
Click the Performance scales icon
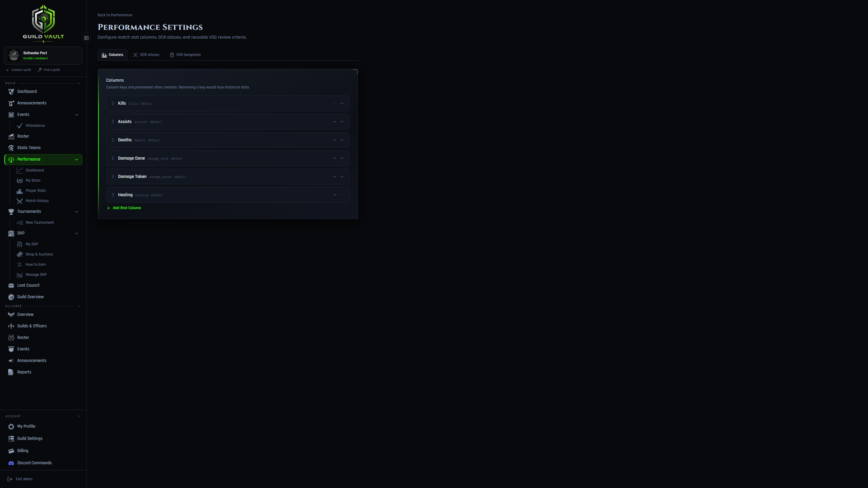coord(11,159)
